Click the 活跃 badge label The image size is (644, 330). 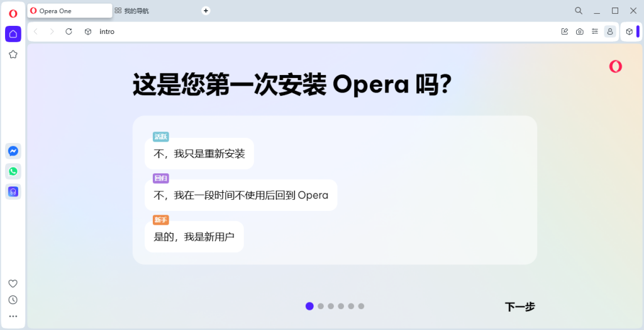point(161,137)
